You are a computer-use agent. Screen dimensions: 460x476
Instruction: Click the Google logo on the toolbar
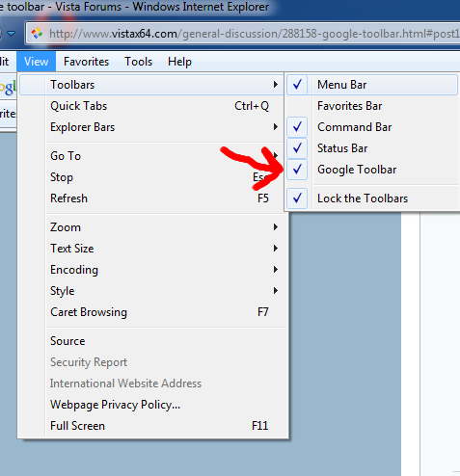[x=8, y=87]
